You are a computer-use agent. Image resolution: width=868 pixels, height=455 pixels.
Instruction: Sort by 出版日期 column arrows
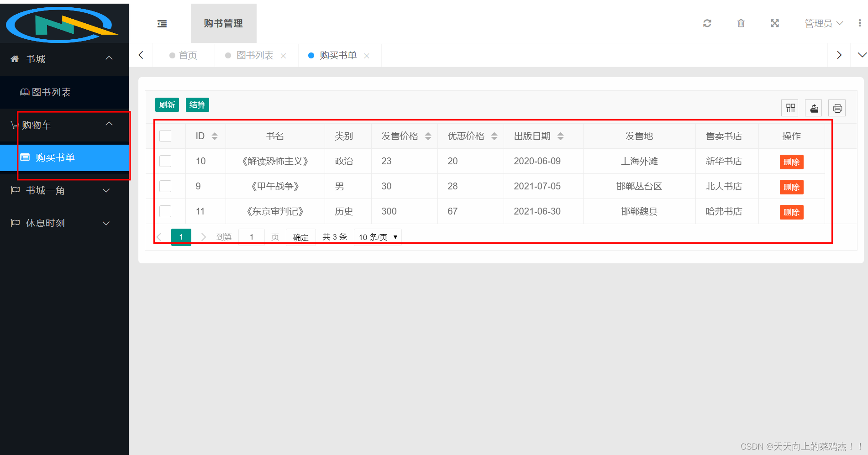pos(560,136)
